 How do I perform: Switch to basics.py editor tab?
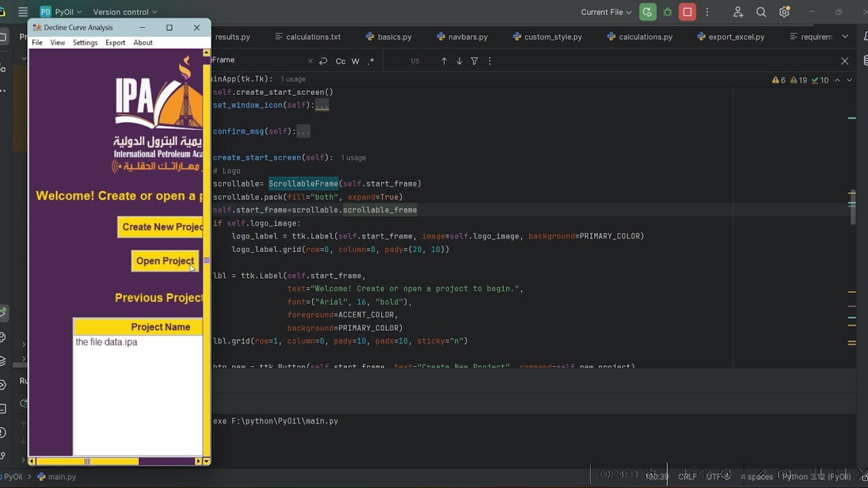389,37
